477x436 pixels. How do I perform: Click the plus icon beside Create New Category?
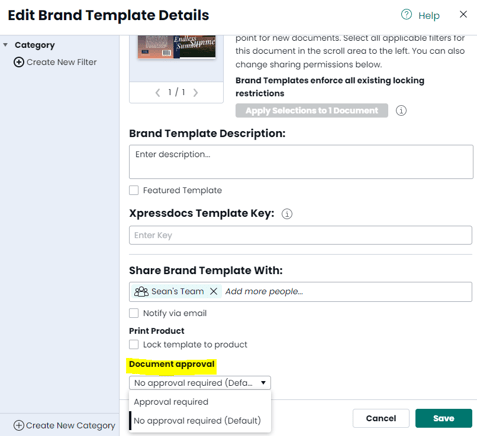coord(19,425)
